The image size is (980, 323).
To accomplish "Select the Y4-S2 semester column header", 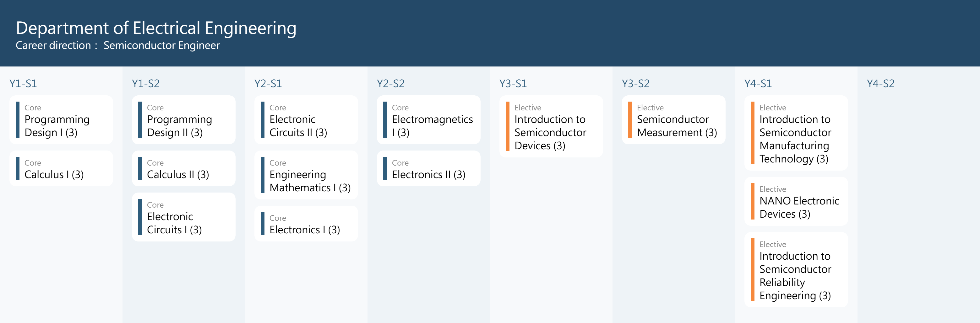I will (x=880, y=84).
